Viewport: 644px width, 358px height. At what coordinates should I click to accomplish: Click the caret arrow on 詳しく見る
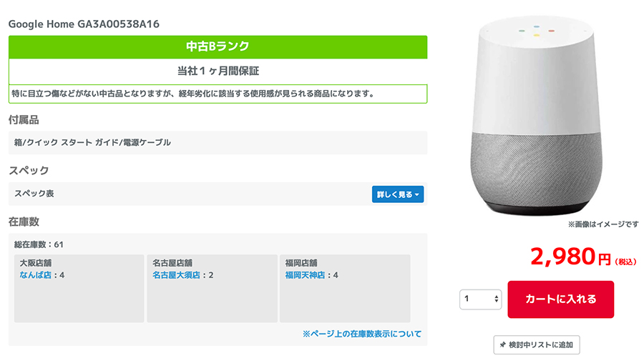(417, 195)
